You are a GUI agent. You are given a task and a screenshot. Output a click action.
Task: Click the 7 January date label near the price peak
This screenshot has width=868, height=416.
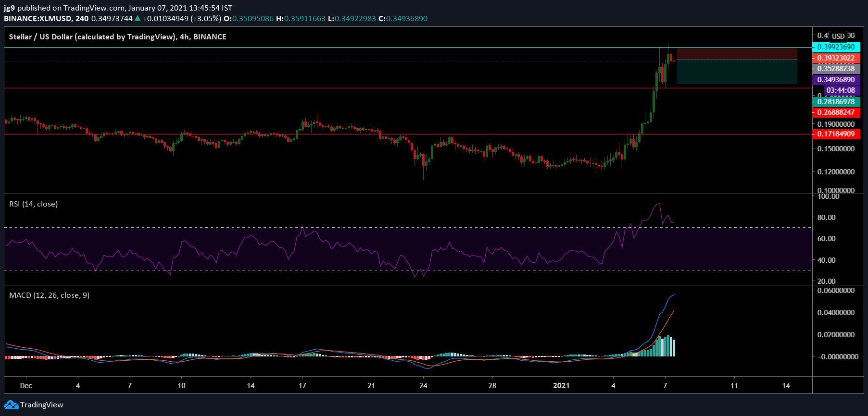(665, 386)
